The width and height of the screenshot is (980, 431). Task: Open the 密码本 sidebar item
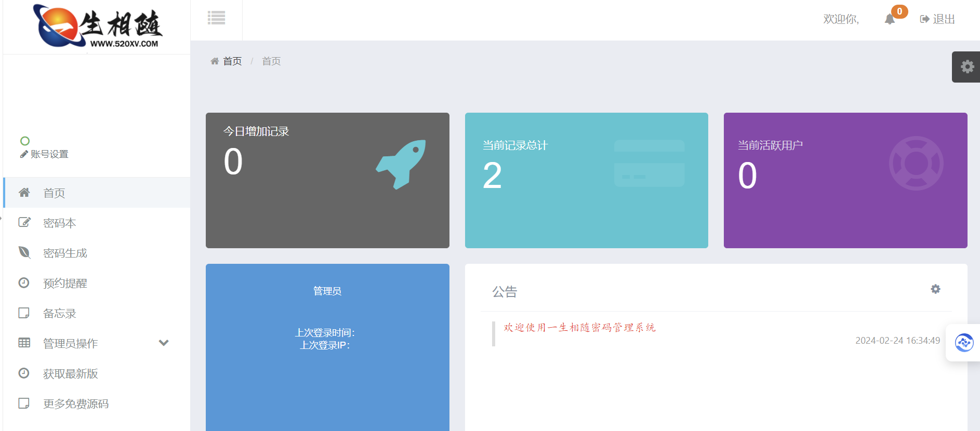pyautogui.click(x=59, y=223)
